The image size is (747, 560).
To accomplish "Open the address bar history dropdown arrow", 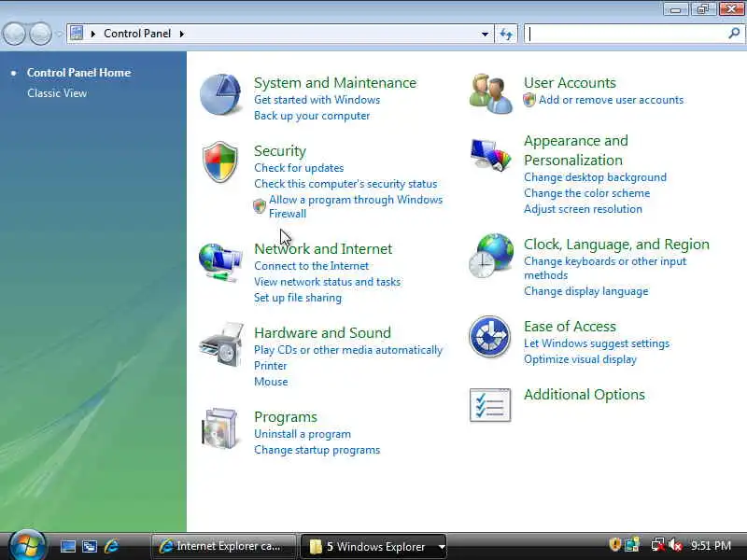I will (485, 35).
